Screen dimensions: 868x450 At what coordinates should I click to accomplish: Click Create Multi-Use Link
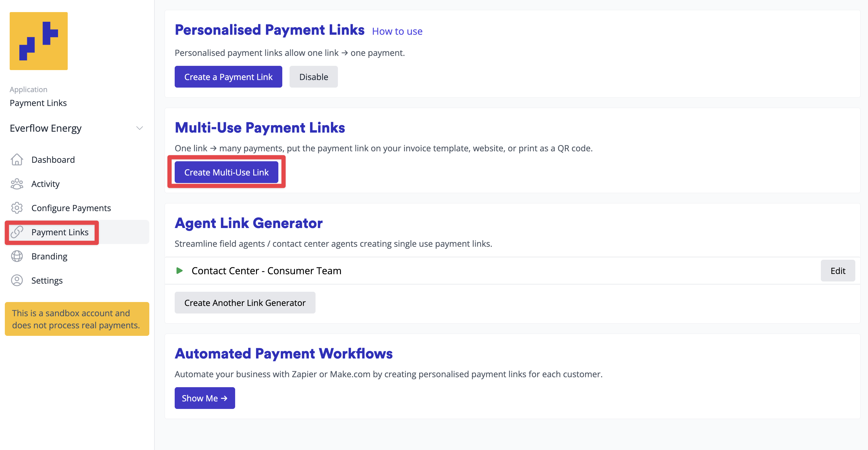click(226, 172)
